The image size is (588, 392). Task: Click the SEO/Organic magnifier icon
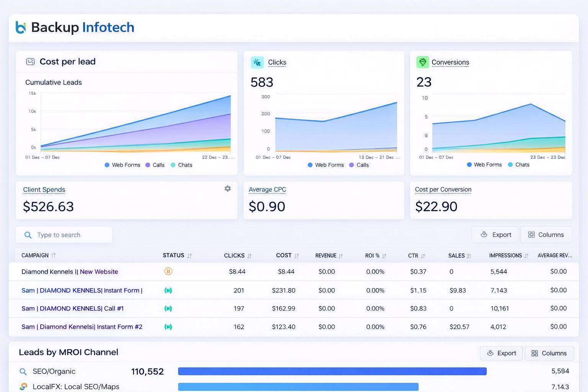coord(23,372)
